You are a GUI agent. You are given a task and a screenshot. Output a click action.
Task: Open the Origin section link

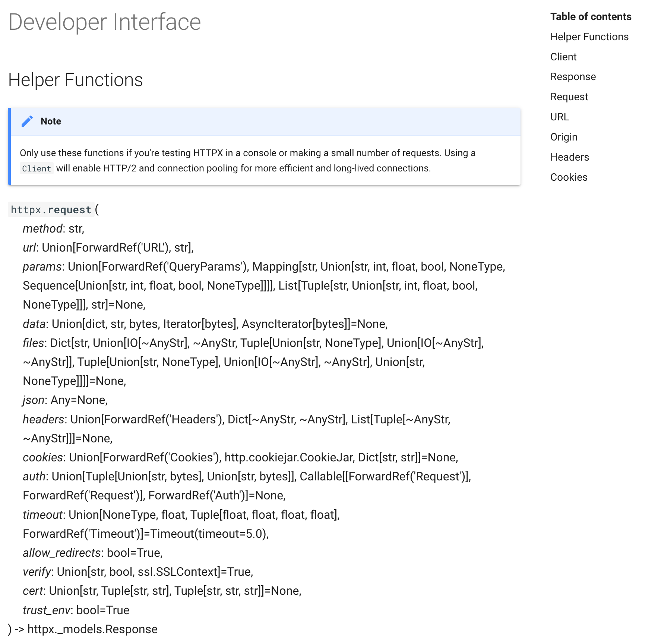(564, 137)
